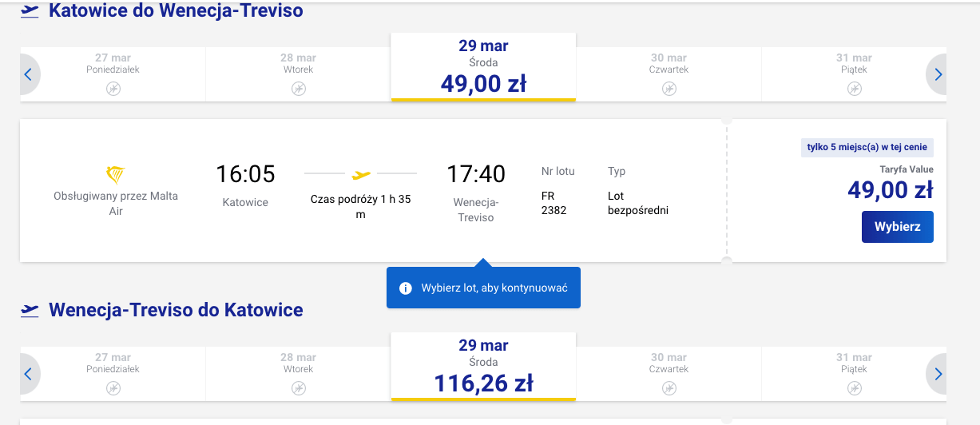The image size is (980, 425).
Task: Select outbound 29 mar tab priced 49,00 zł
Action: [483, 67]
